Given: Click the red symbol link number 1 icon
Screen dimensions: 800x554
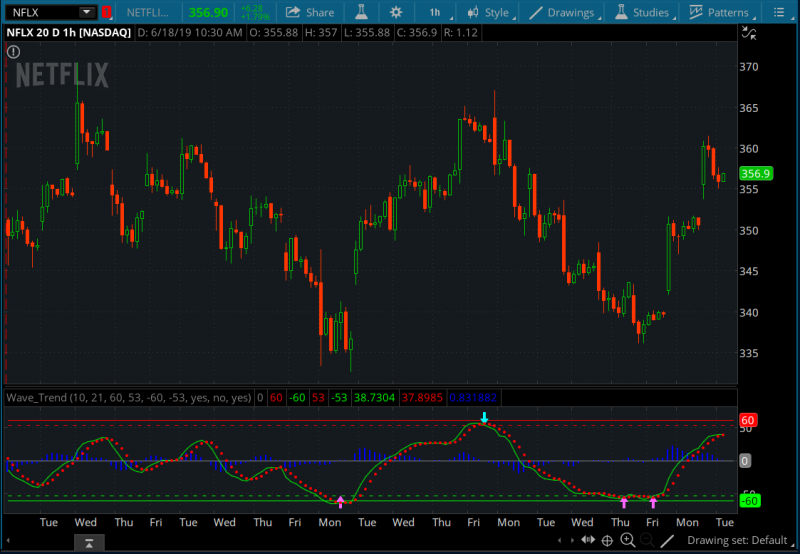Looking at the screenshot, I should (x=106, y=12).
